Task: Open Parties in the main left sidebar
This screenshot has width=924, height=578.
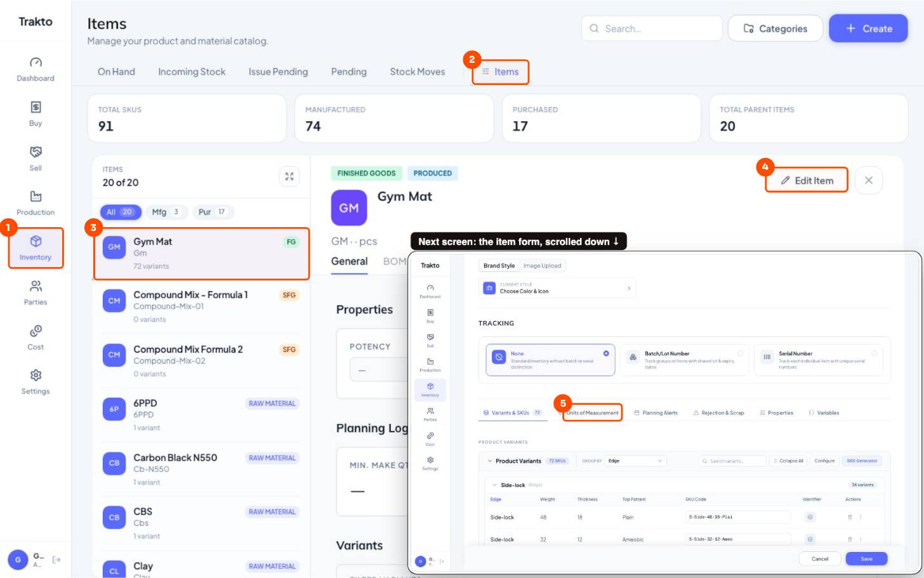Action: tap(36, 292)
